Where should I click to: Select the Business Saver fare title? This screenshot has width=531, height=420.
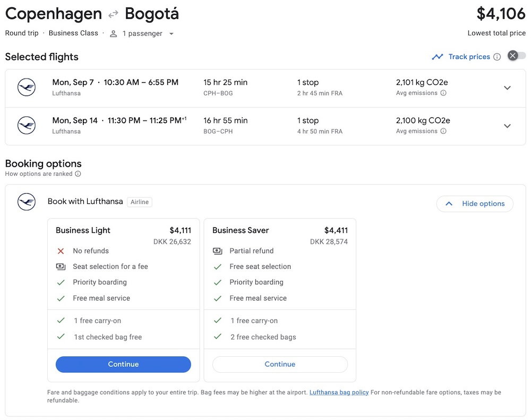coord(241,230)
